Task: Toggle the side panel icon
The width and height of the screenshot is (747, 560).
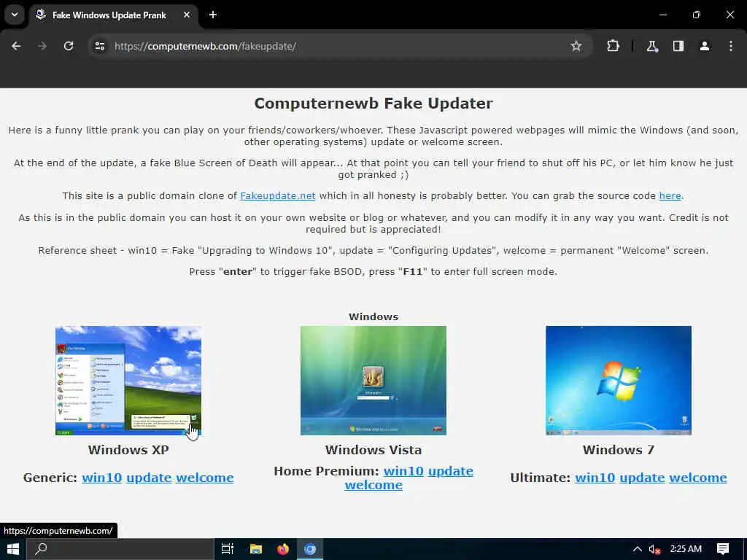Action: click(x=678, y=46)
